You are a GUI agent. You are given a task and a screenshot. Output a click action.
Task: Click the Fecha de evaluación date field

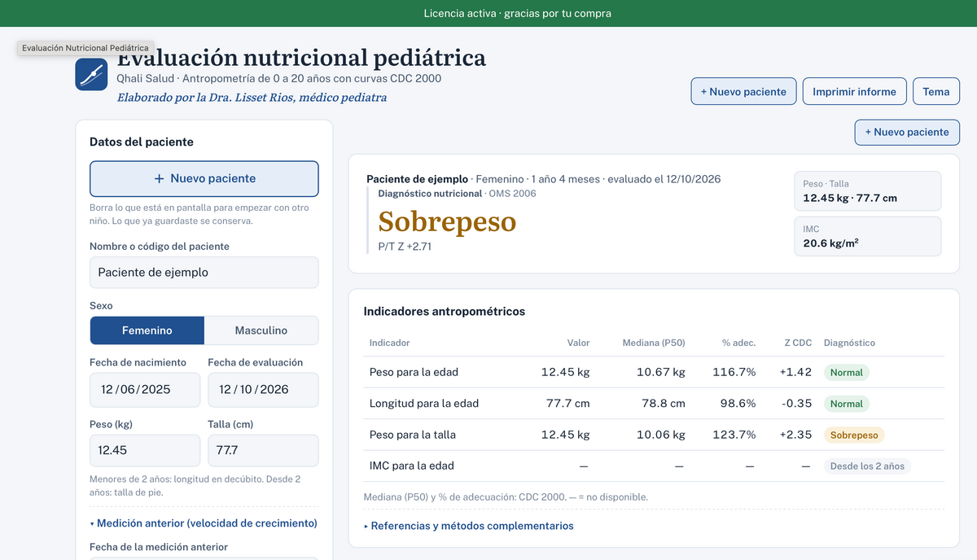click(263, 390)
